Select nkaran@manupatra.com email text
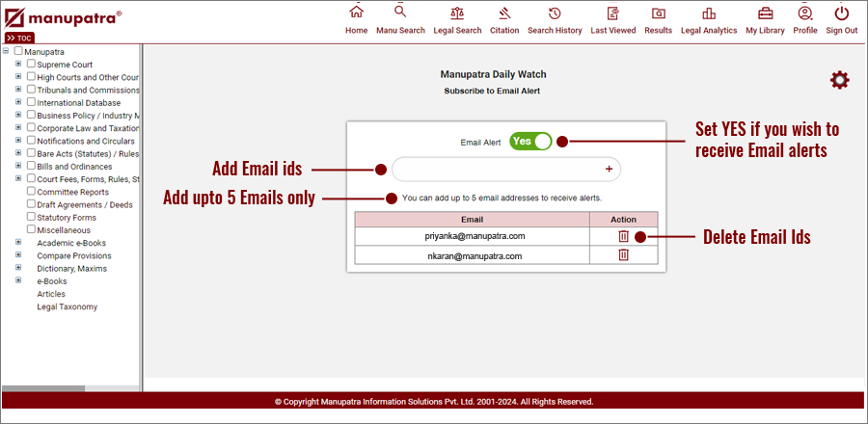This screenshot has height=424, width=868. (x=475, y=256)
